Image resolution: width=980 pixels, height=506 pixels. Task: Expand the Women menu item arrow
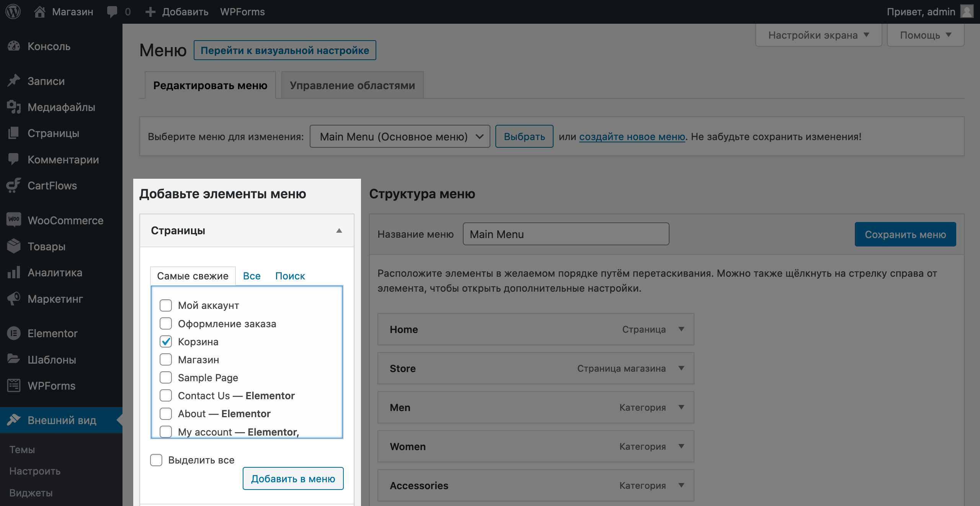point(681,446)
